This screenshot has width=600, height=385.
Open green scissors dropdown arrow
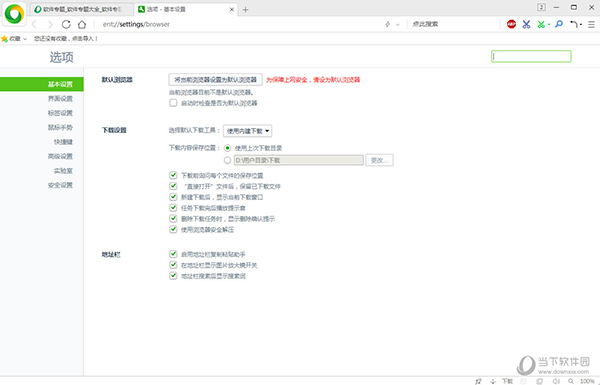coord(549,24)
